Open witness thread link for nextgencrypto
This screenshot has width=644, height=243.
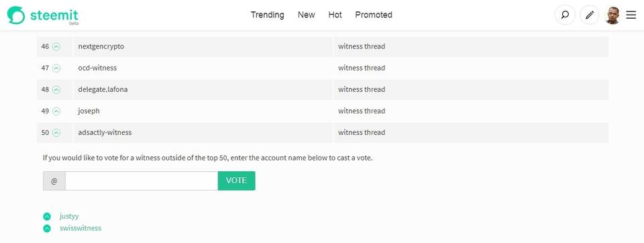pyautogui.click(x=362, y=46)
